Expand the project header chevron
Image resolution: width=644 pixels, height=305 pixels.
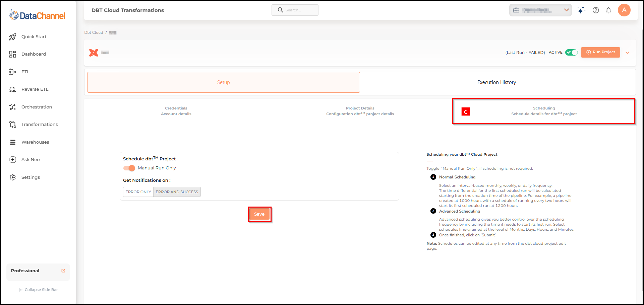627,53
